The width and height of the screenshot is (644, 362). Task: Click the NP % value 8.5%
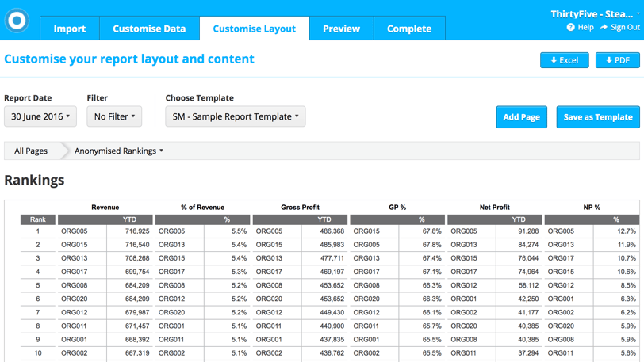(x=628, y=285)
